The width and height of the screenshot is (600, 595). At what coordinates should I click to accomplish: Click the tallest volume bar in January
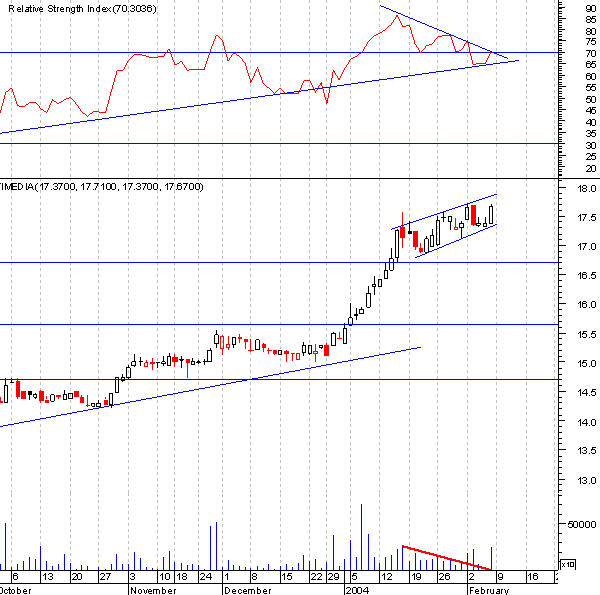tap(361, 537)
